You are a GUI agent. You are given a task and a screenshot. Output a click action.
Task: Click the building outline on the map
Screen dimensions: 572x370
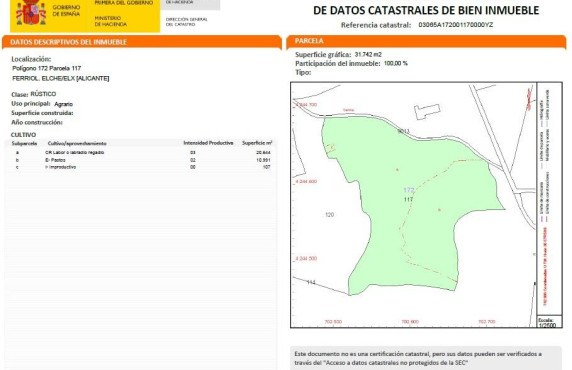click(x=427, y=111)
